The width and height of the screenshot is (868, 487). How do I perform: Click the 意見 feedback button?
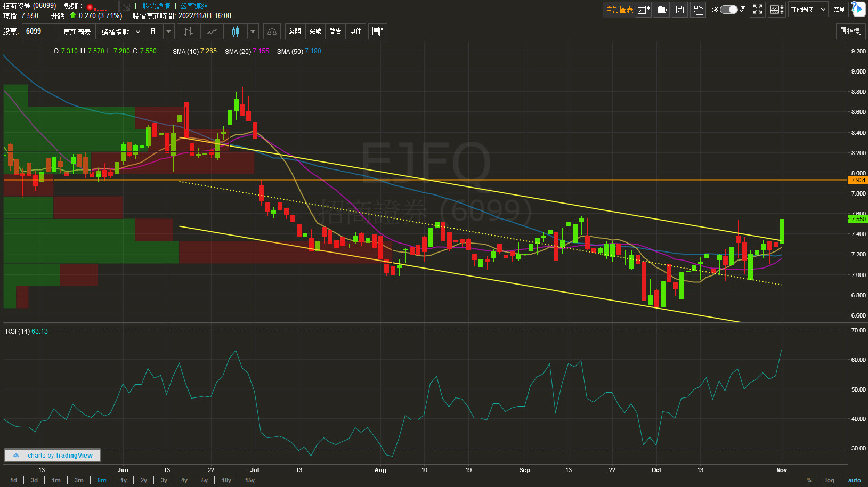pos(840,10)
